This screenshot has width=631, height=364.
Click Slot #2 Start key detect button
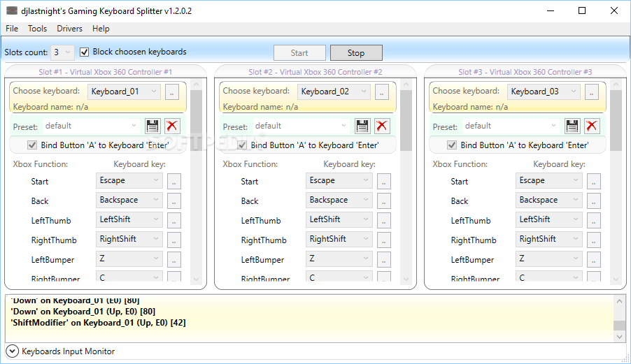[x=384, y=181]
